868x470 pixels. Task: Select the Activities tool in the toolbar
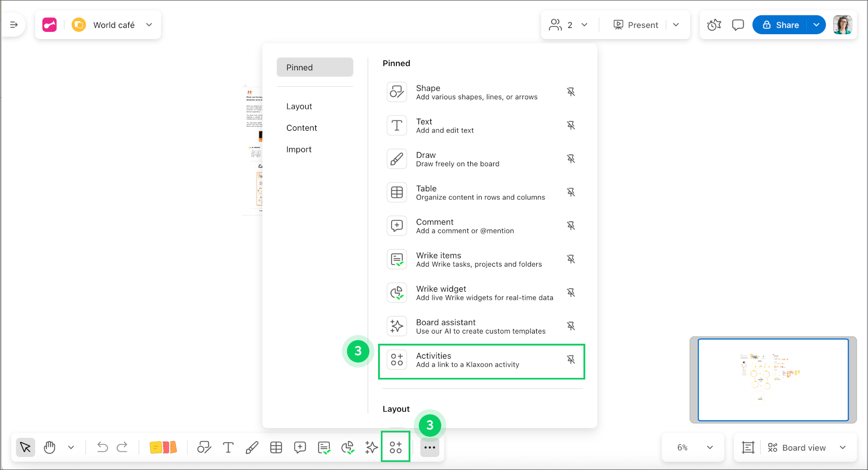[395, 447]
